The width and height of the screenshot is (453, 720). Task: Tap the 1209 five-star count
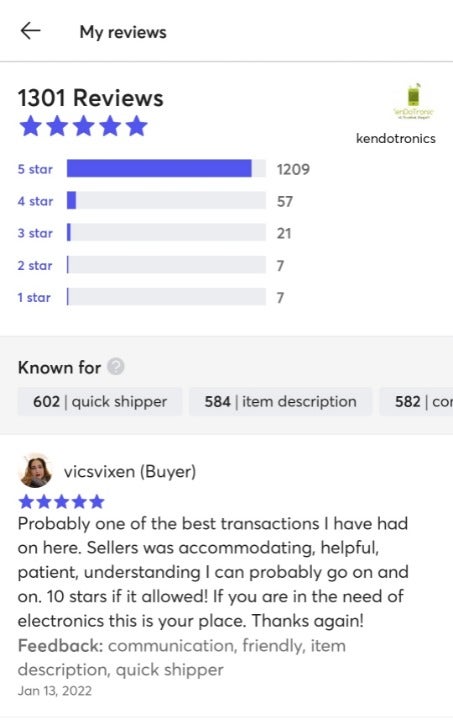pos(293,169)
